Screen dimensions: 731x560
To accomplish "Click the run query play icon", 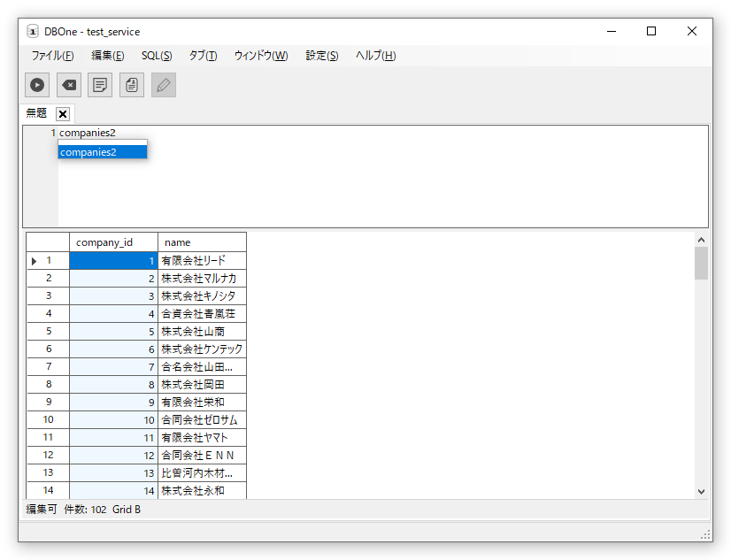I will (37, 85).
